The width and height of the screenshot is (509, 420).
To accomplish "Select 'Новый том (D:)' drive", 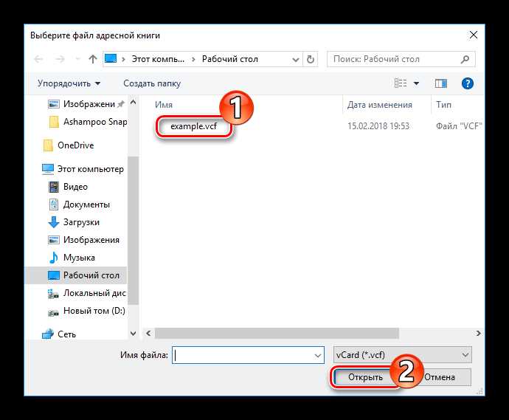I will tap(86, 311).
